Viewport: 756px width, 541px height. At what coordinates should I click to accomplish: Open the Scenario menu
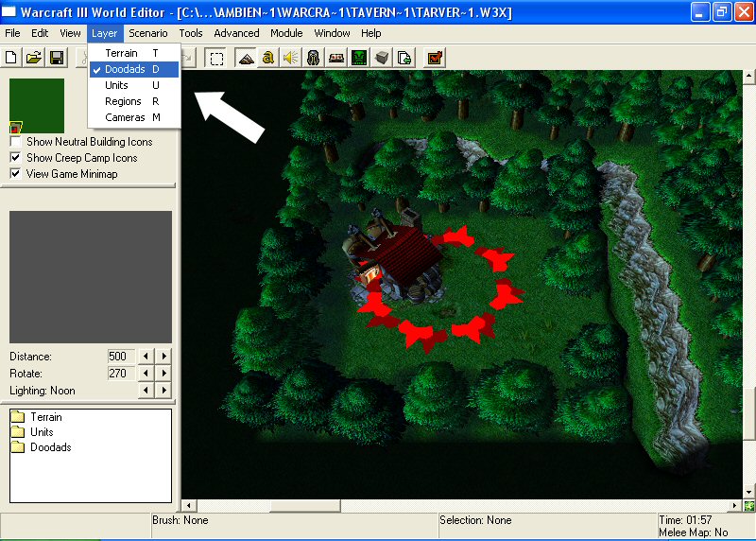click(x=148, y=33)
